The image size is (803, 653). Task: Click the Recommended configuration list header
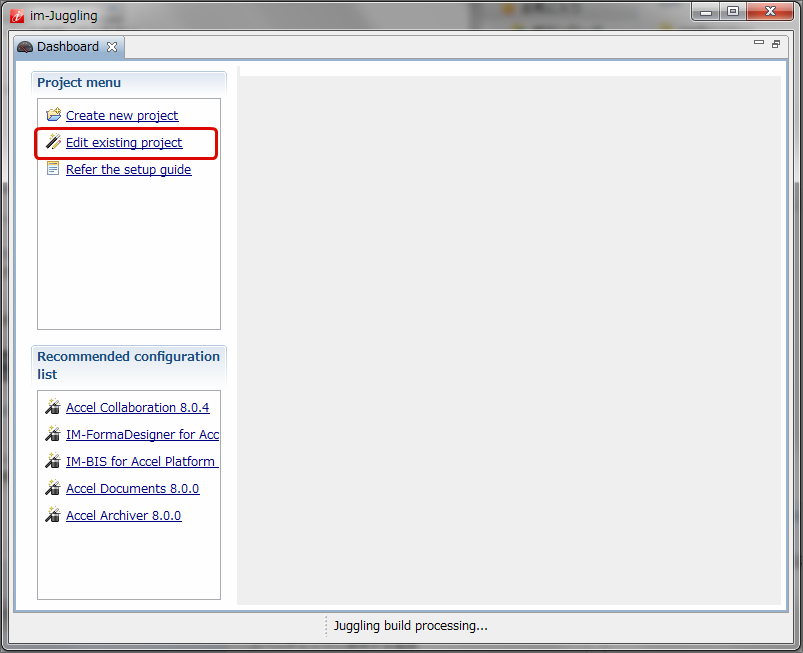click(129, 365)
